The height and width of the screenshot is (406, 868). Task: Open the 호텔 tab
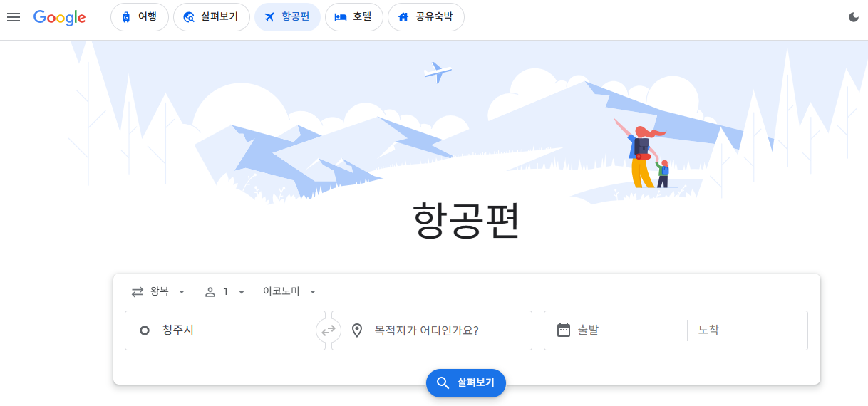(x=354, y=17)
